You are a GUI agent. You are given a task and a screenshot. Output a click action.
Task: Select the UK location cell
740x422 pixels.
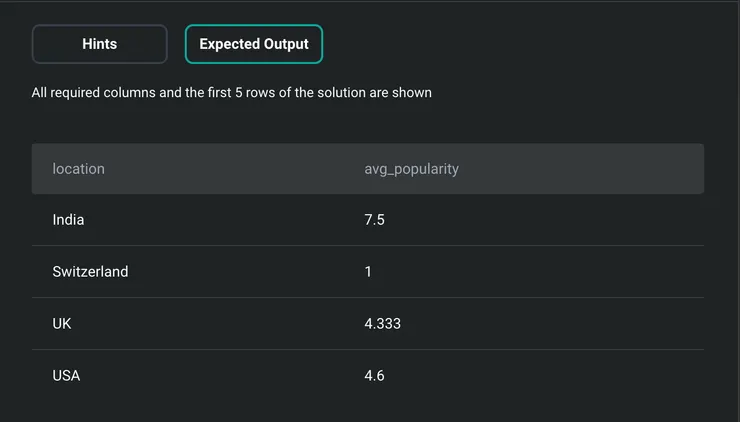pos(62,324)
